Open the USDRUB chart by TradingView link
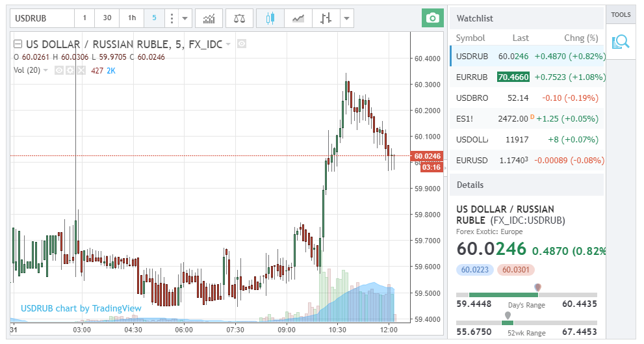The height and width of the screenshot is (344, 644). 81,308
